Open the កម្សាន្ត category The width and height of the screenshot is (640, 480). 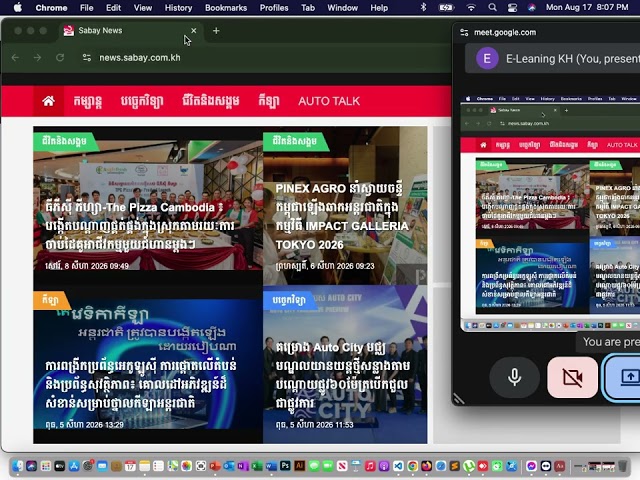(88, 101)
